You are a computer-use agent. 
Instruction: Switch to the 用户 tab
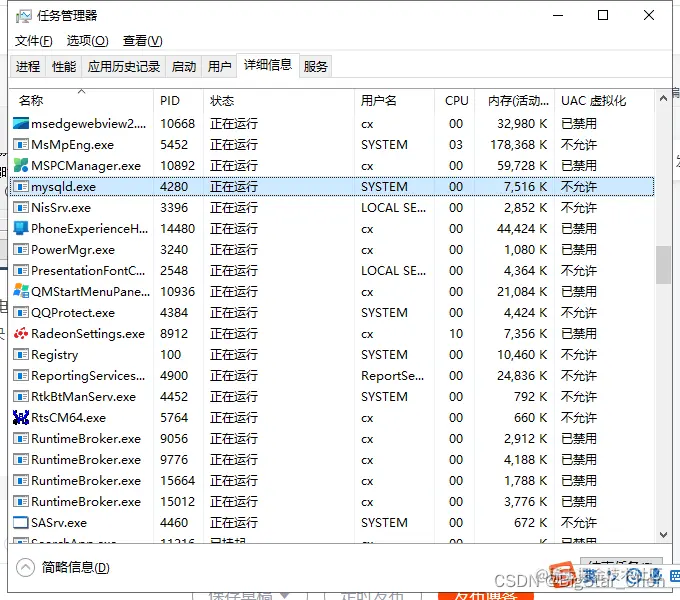(219, 67)
